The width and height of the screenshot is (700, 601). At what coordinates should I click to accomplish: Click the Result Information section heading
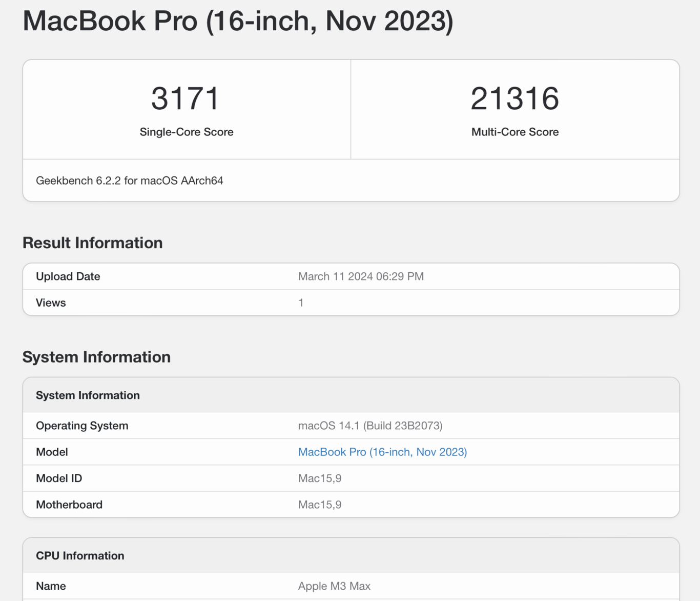click(92, 243)
